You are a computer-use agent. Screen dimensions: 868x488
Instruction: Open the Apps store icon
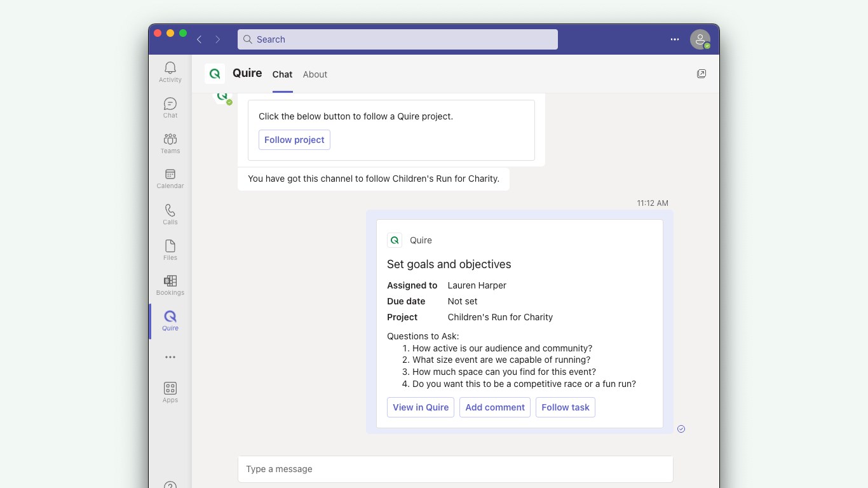[170, 391]
